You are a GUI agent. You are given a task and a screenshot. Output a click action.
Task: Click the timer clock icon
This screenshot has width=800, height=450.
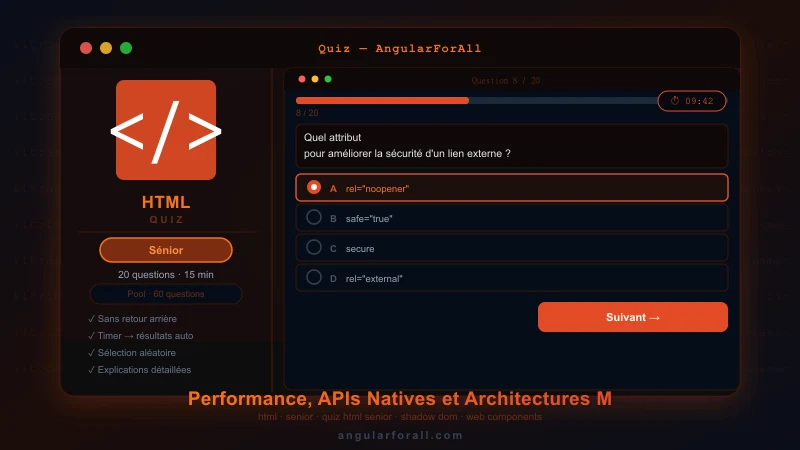click(x=674, y=101)
